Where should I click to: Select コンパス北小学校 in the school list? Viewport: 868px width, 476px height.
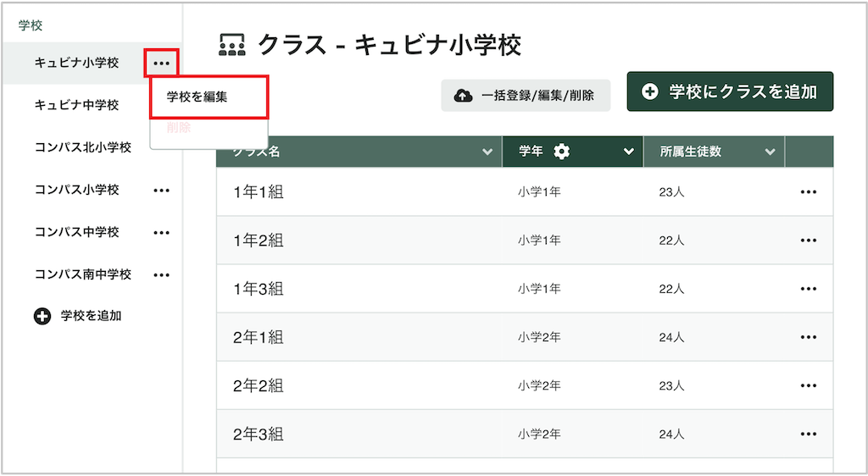(83, 147)
